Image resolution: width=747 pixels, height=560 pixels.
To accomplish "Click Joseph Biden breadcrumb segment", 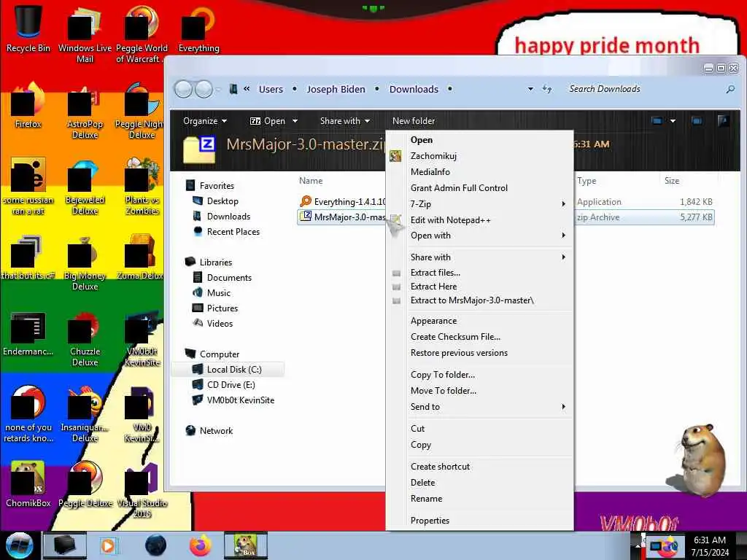I will coord(336,89).
